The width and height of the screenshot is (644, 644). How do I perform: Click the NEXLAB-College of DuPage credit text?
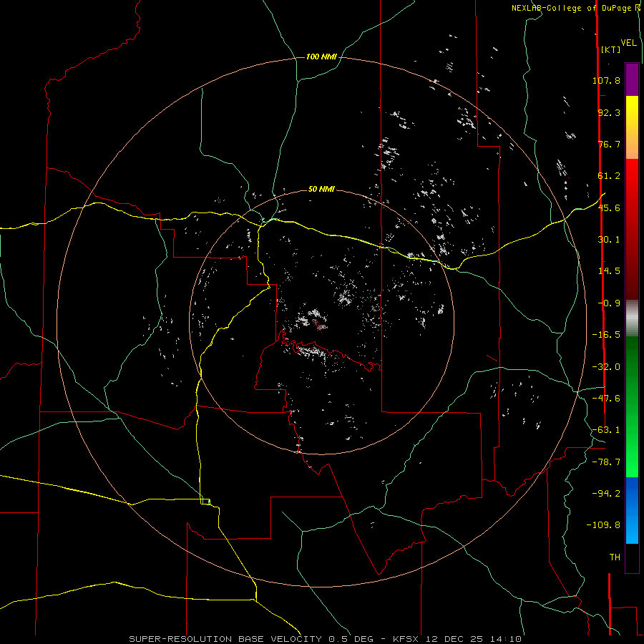[572, 8]
